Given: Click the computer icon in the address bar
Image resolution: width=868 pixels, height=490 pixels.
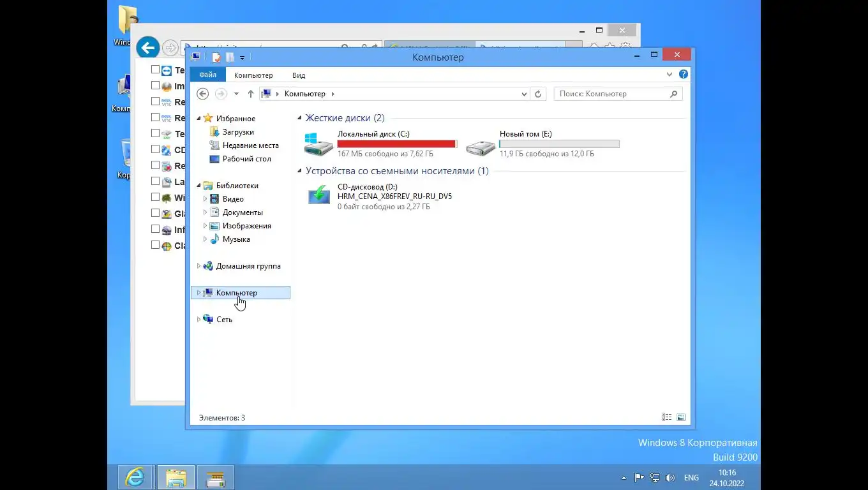Looking at the screenshot, I should [x=267, y=94].
